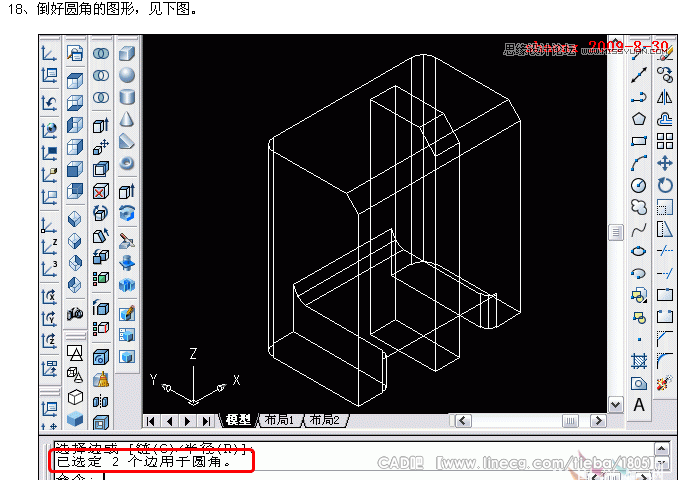Viewport: 684px width, 480px height.
Task: Choose the Clean solid broom icon
Action: (101, 379)
